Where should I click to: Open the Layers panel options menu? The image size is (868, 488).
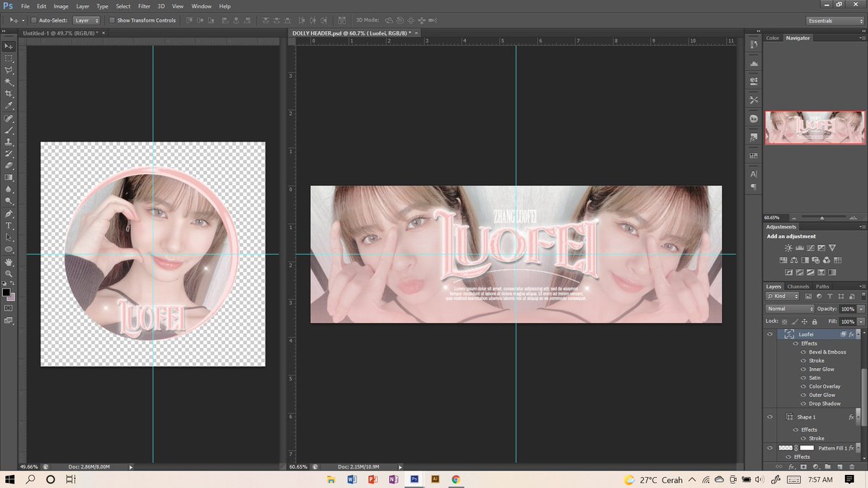[862, 286]
